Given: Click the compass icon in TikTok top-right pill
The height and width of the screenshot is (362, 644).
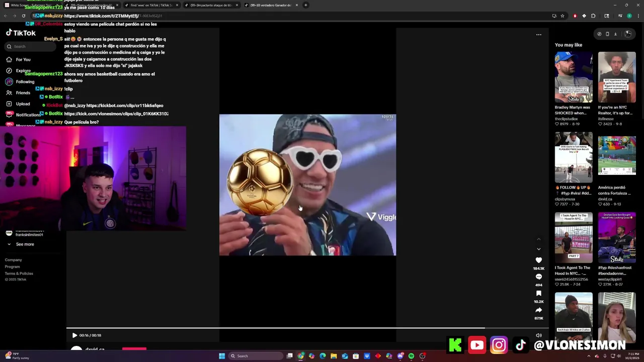Looking at the screenshot, I should tap(599, 34).
